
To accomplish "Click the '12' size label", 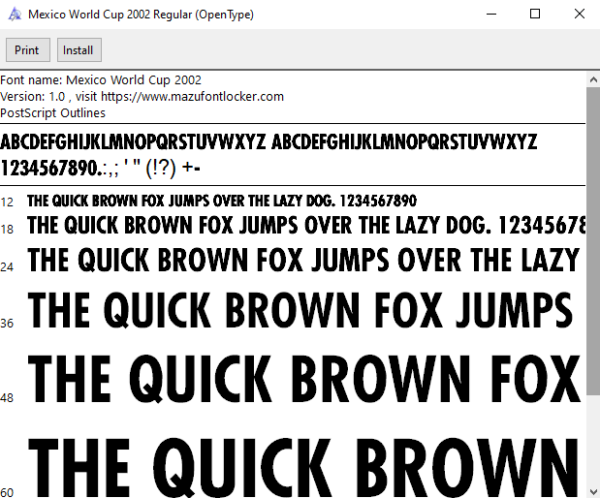I will 7,202.
